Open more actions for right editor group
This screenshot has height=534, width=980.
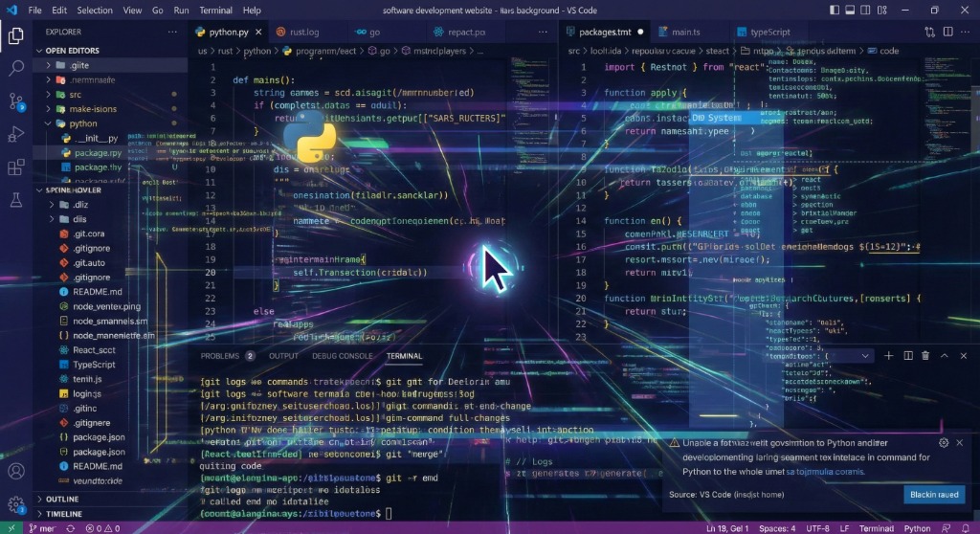(x=967, y=32)
